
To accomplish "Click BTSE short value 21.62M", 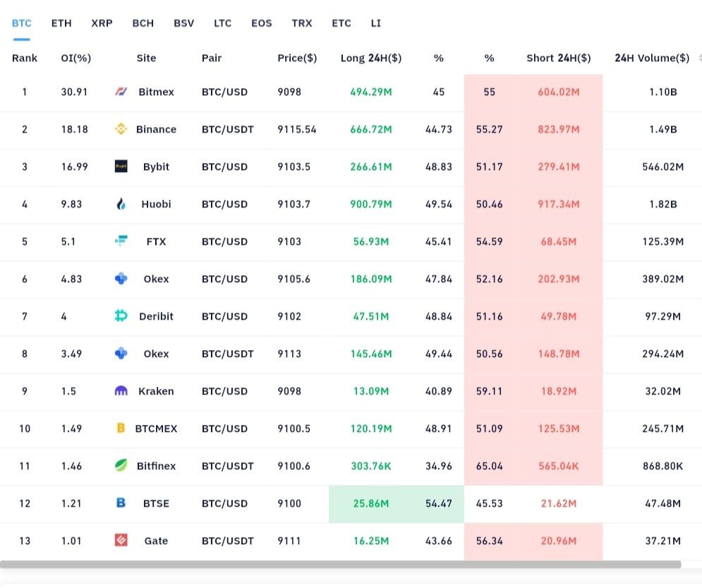I will pyautogui.click(x=559, y=503).
